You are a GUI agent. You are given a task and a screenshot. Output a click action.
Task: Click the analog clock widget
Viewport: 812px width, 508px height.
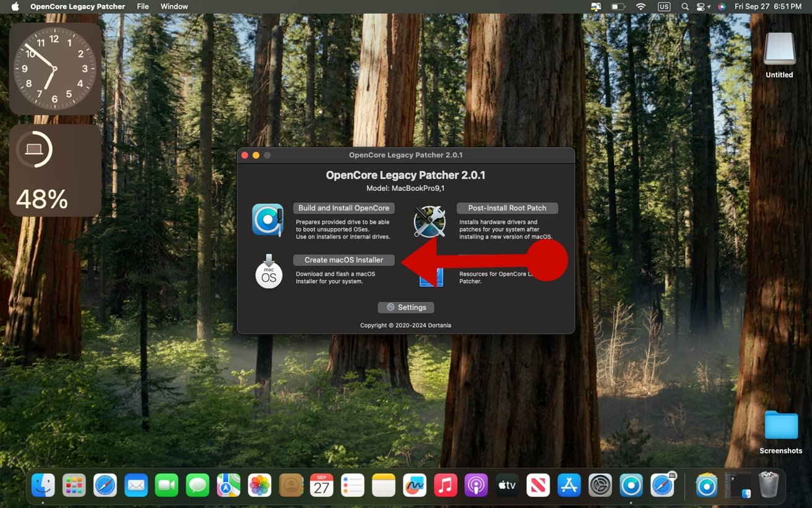54,69
